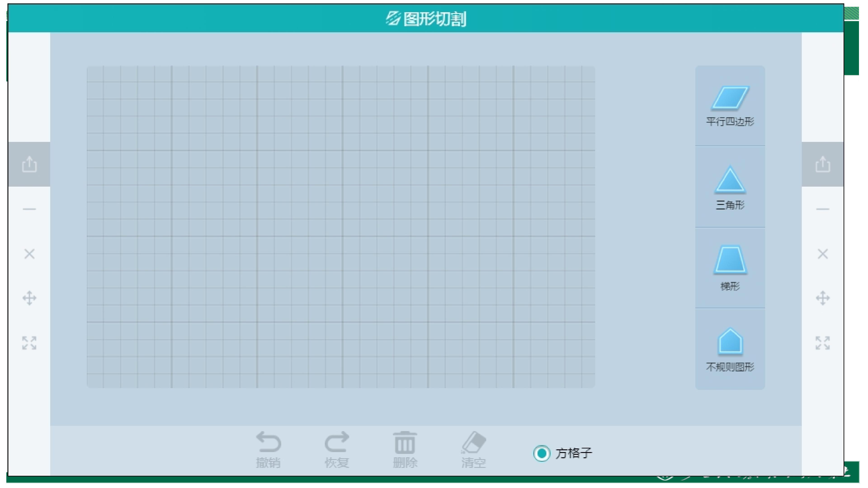
Task: Click the left panel minimize dash
Action: coord(29,209)
